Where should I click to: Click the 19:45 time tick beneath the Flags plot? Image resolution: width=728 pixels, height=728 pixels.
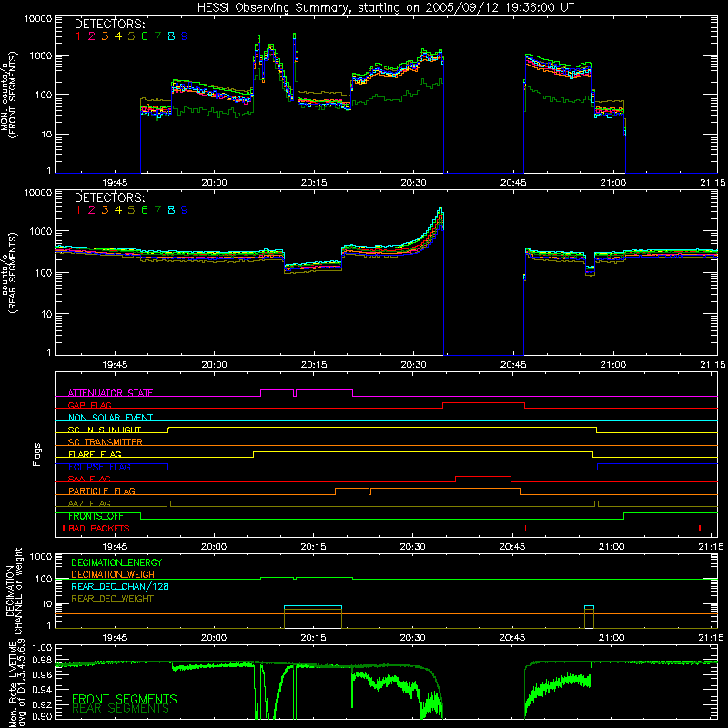point(115,547)
